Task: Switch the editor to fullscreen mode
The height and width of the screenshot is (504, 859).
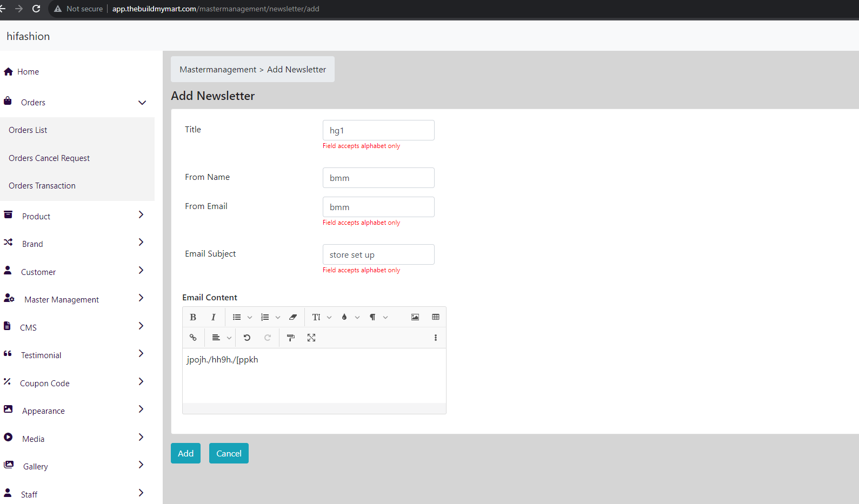Action: [311, 338]
